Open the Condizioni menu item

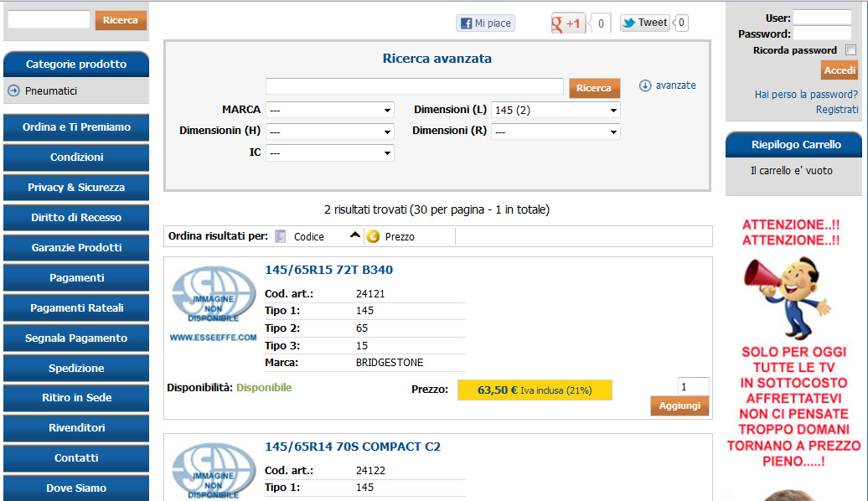[x=76, y=158]
